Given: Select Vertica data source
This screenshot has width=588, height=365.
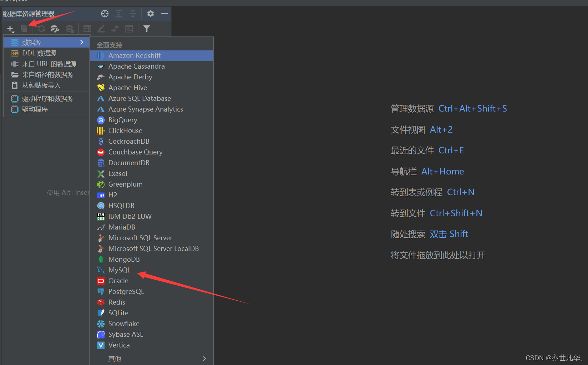Looking at the screenshot, I should pyautogui.click(x=152, y=345).
